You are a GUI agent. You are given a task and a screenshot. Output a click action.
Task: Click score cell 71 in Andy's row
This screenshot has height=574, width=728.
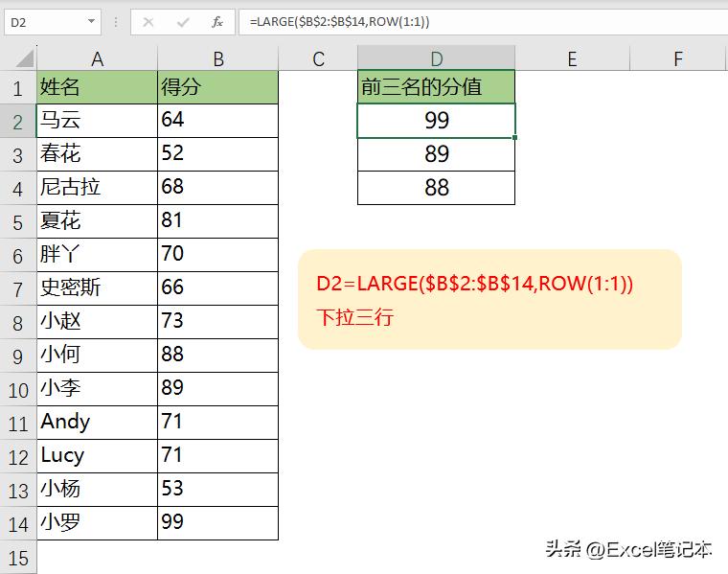point(217,423)
